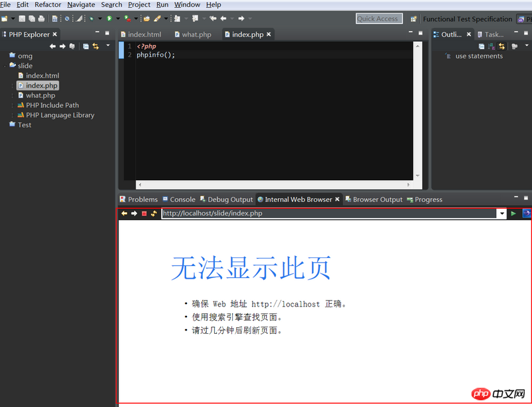Click the Save All toolbar icon
This screenshot has width=532, height=407.
(x=31, y=19)
